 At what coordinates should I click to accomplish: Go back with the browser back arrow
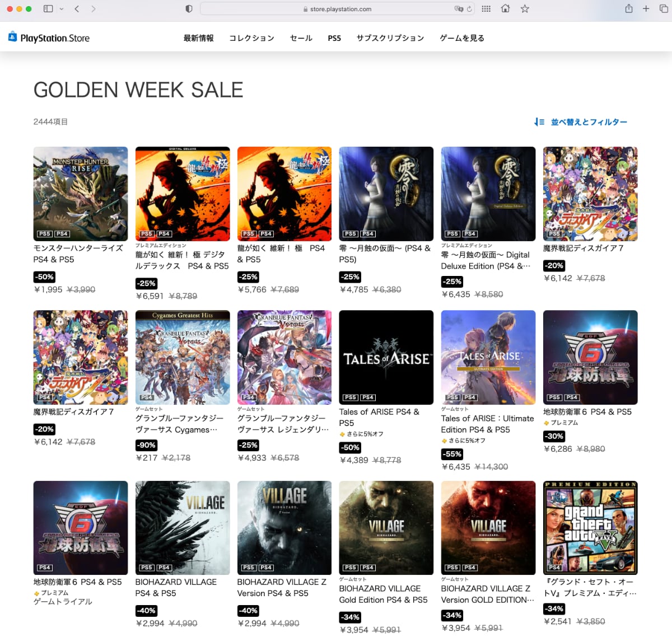tap(77, 9)
